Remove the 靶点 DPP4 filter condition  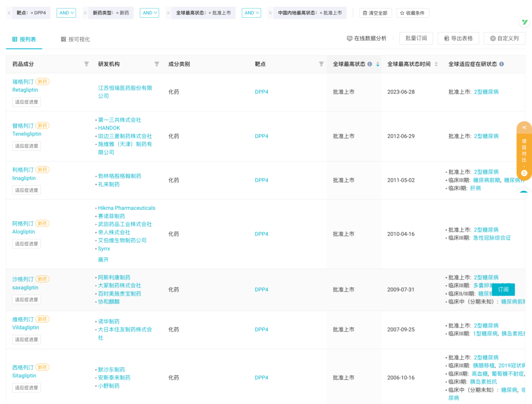pos(9,13)
